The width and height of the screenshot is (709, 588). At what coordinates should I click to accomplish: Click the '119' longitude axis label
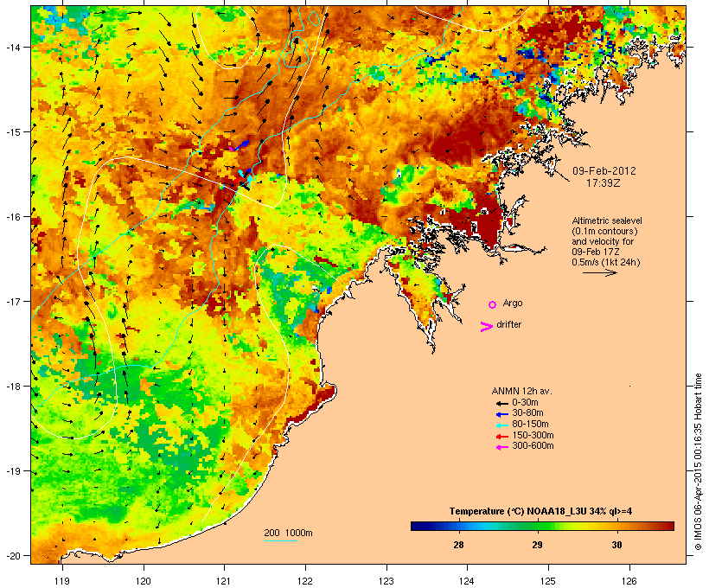(x=62, y=581)
